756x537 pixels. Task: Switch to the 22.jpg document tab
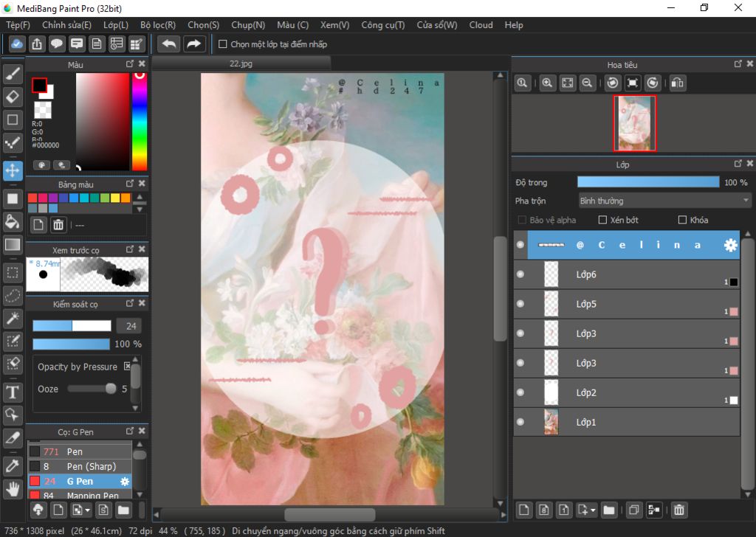click(241, 63)
